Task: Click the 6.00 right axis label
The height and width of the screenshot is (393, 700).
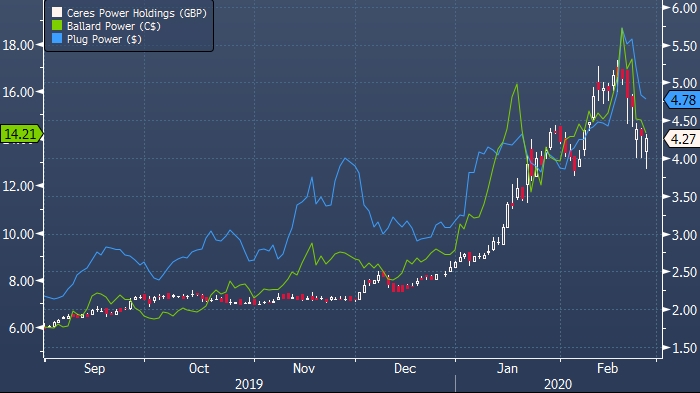Action: coord(684,8)
